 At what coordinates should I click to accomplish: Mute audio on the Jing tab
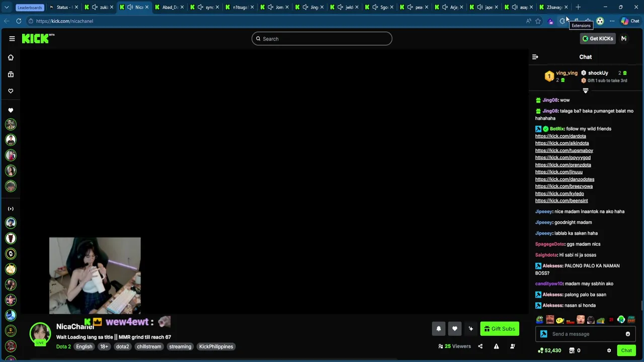305,7
